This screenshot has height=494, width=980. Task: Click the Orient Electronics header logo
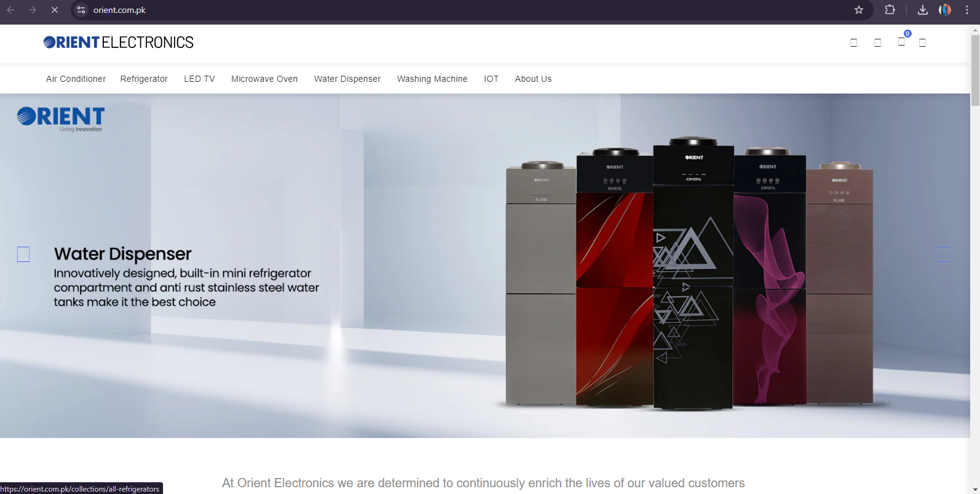(x=118, y=42)
